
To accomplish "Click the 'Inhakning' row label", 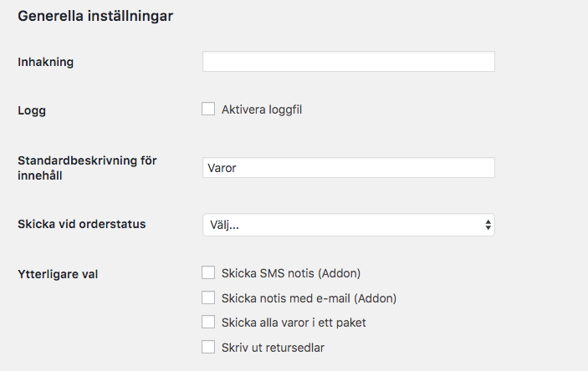I will tap(46, 62).
